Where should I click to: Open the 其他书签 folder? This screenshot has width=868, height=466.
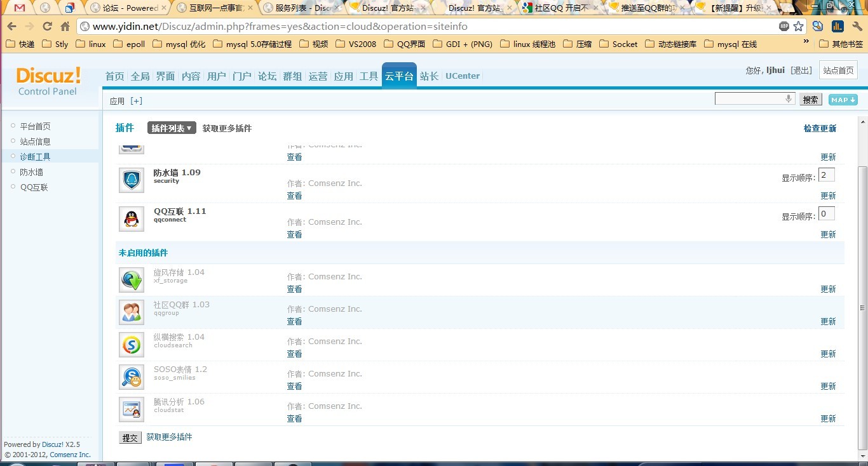tap(841, 44)
